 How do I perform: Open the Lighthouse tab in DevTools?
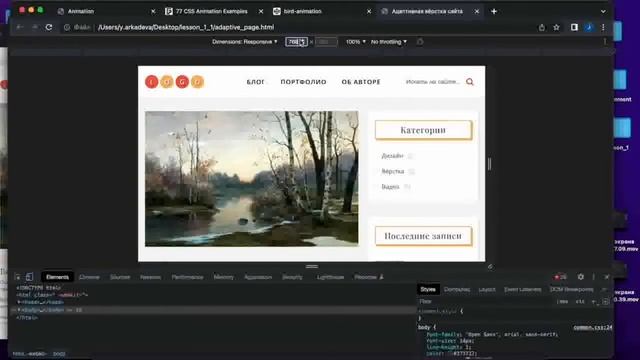point(330,277)
